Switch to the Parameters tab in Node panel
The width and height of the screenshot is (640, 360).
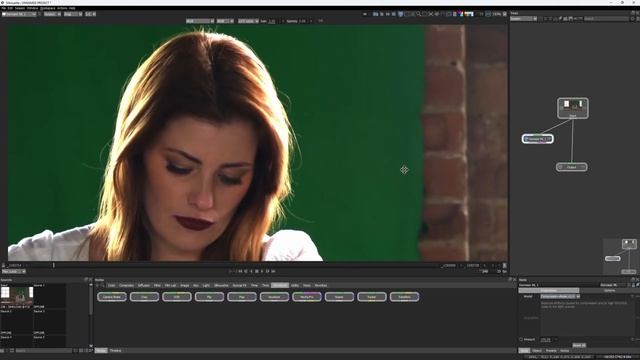[x=549, y=291]
